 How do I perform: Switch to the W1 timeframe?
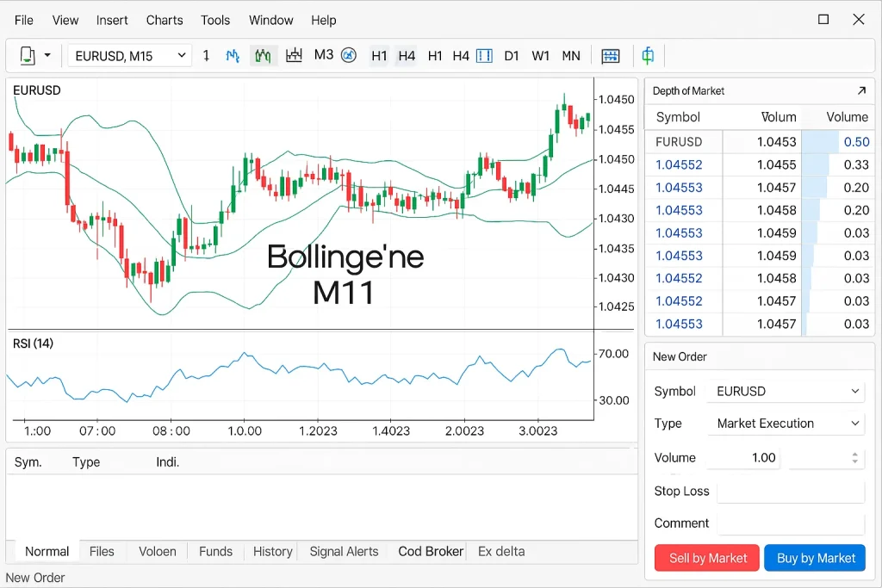[540, 56]
